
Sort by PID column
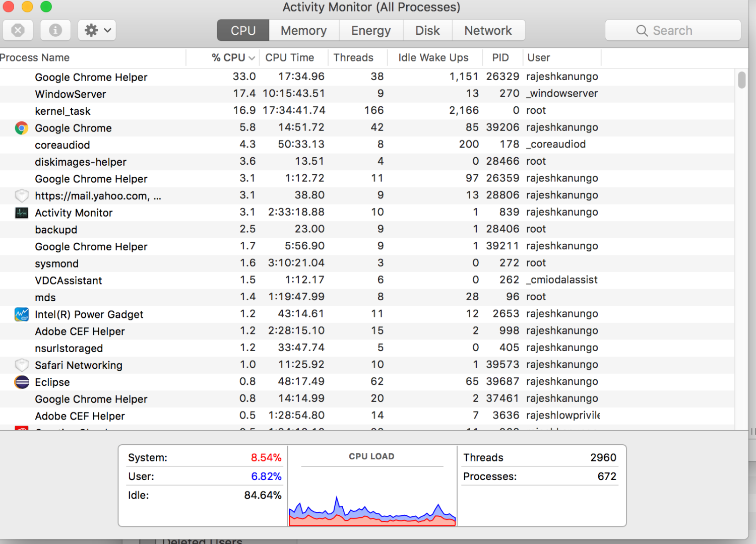pos(502,58)
